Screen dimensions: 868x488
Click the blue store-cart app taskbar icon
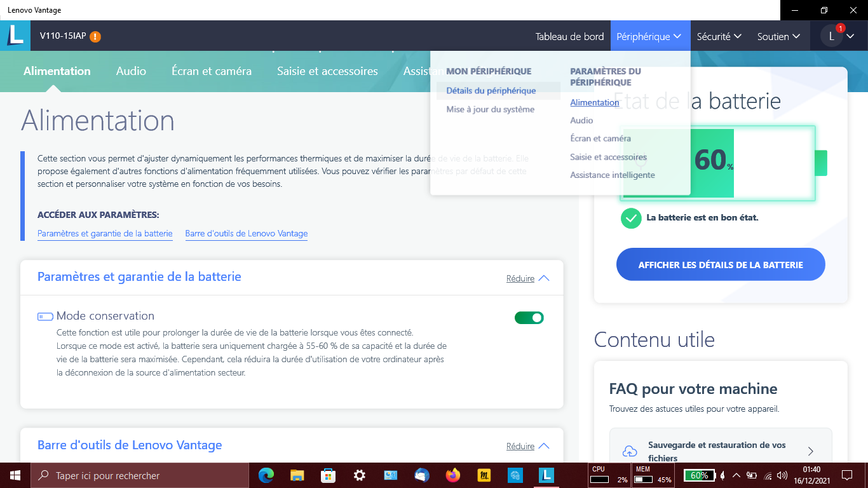pos(515,475)
